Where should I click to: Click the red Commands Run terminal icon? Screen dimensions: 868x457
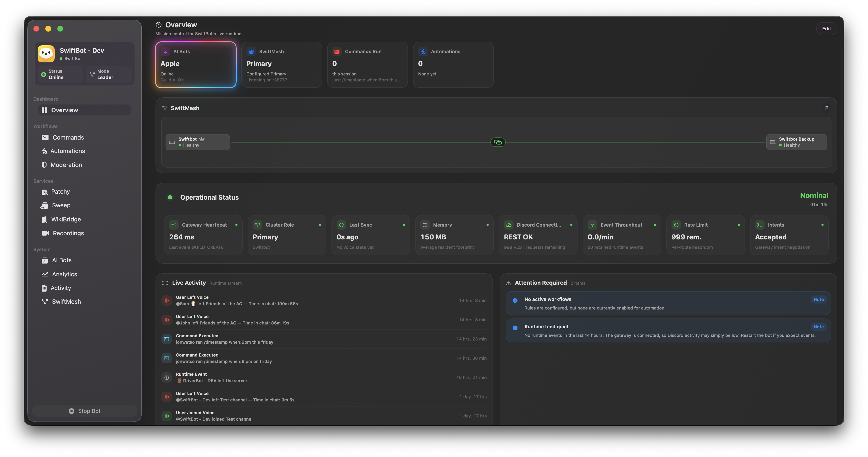337,52
